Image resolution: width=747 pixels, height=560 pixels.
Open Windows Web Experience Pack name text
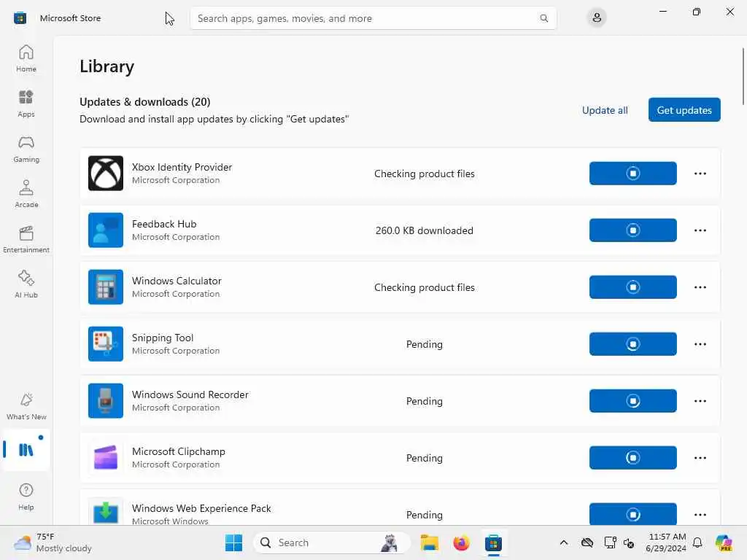[201, 508]
